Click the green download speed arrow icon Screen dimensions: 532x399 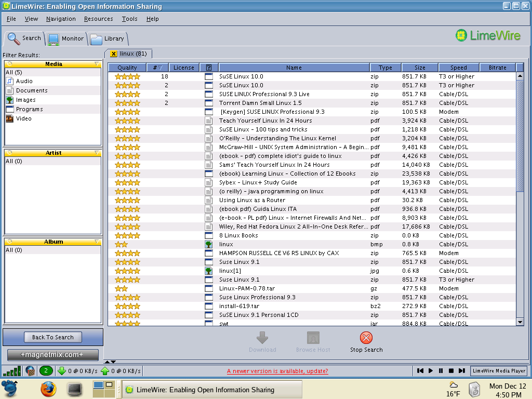(x=62, y=371)
